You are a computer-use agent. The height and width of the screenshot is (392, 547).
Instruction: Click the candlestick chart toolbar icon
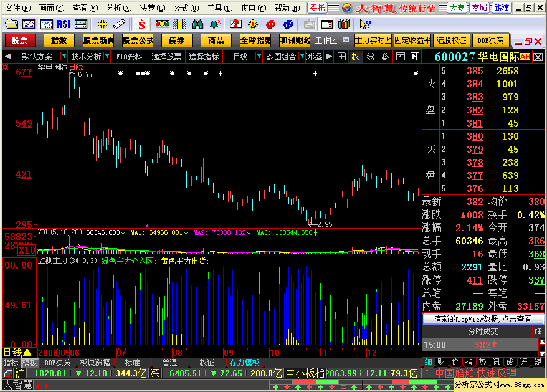pyautogui.click(x=46, y=24)
